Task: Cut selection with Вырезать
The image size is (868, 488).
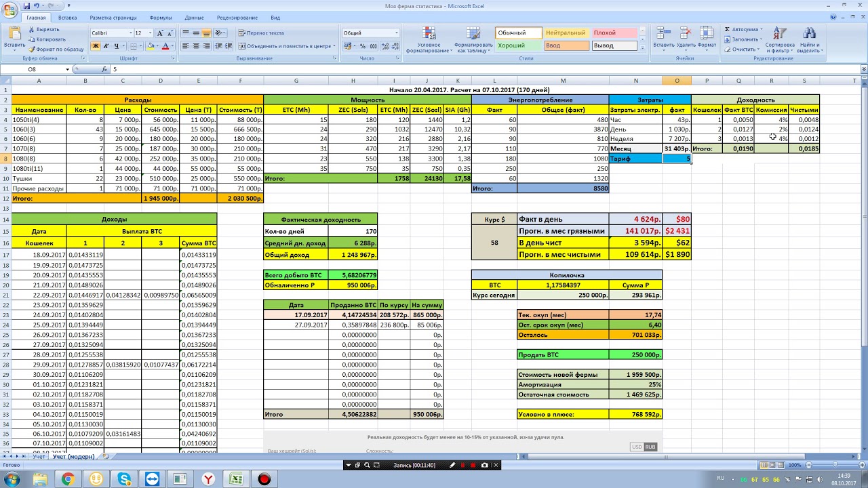Action: click(x=44, y=30)
